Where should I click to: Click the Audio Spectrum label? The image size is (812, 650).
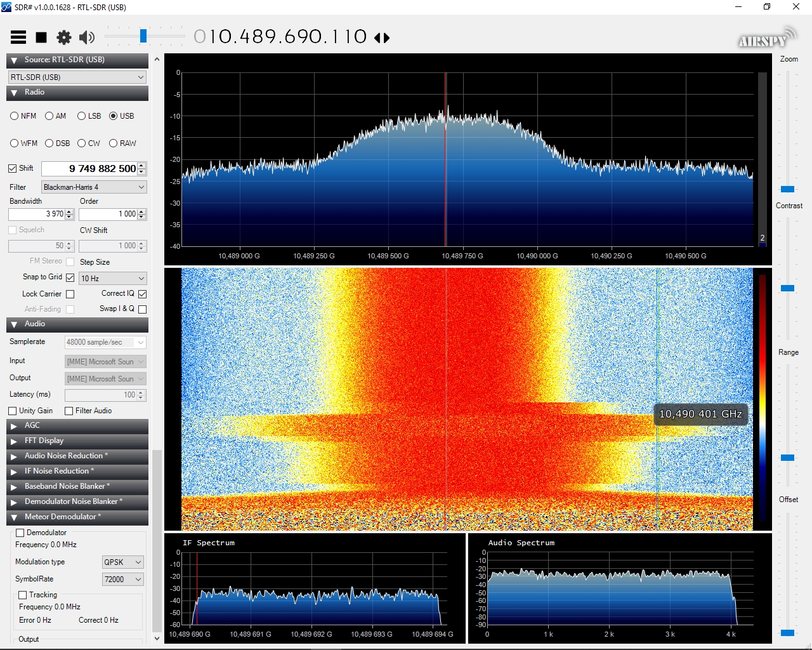click(521, 543)
